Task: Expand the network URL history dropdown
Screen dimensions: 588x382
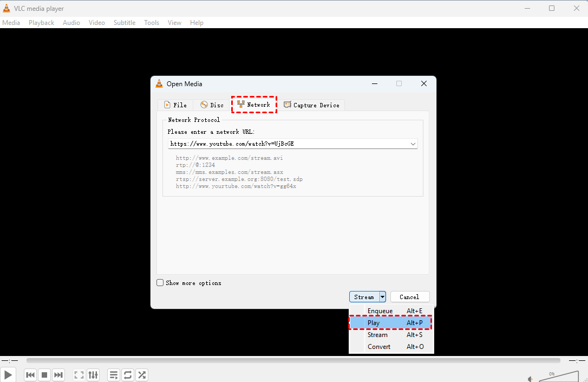Action: 413,144
